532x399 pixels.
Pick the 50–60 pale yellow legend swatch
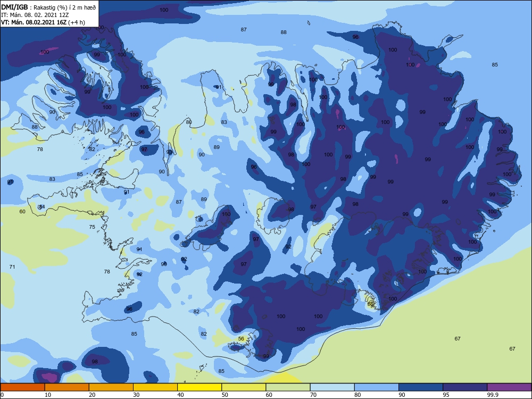click(x=244, y=387)
